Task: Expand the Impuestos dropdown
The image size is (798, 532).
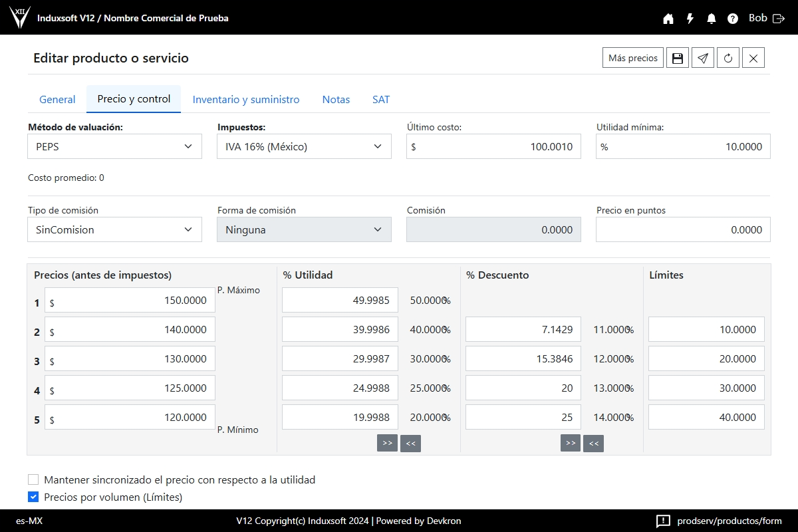Action: tap(304, 146)
